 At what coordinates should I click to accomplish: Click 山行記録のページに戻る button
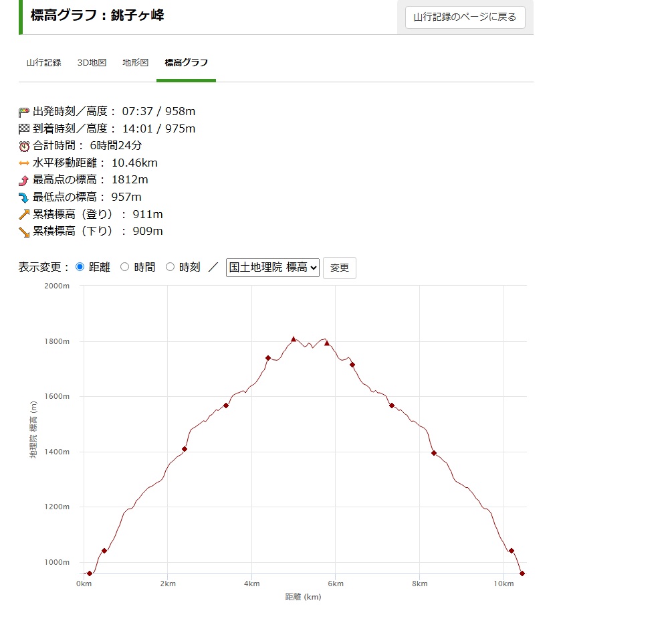pos(465,17)
